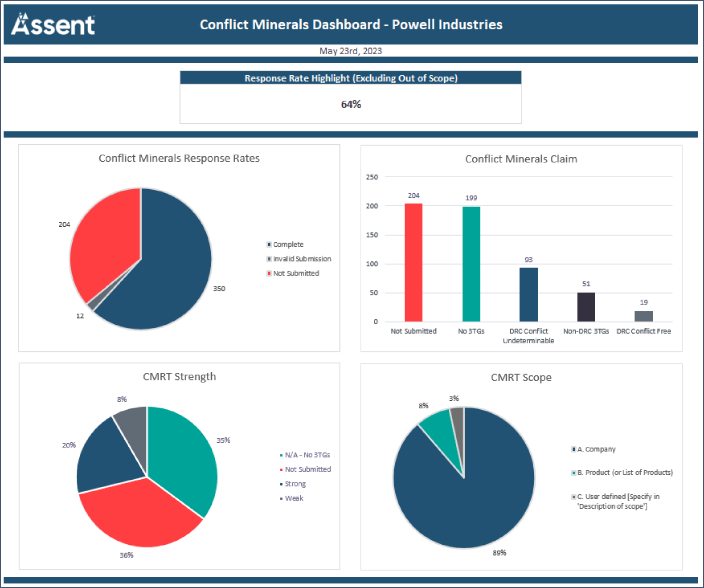Click the Assent logo
The image size is (704, 588).
[x=53, y=25]
